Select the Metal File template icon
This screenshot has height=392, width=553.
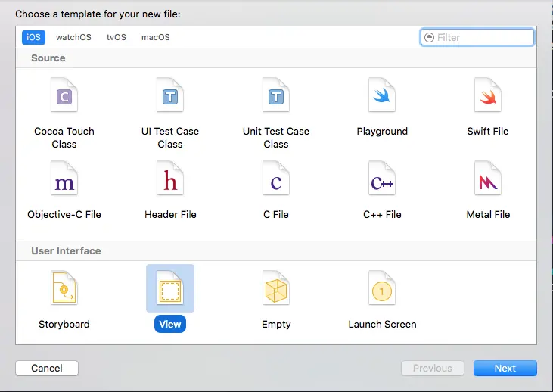coord(488,178)
